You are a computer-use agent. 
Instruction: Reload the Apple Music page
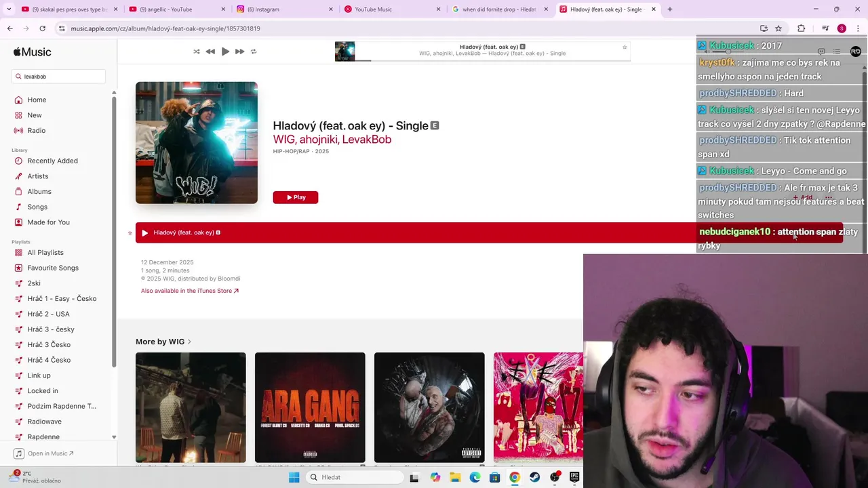tap(42, 28)
